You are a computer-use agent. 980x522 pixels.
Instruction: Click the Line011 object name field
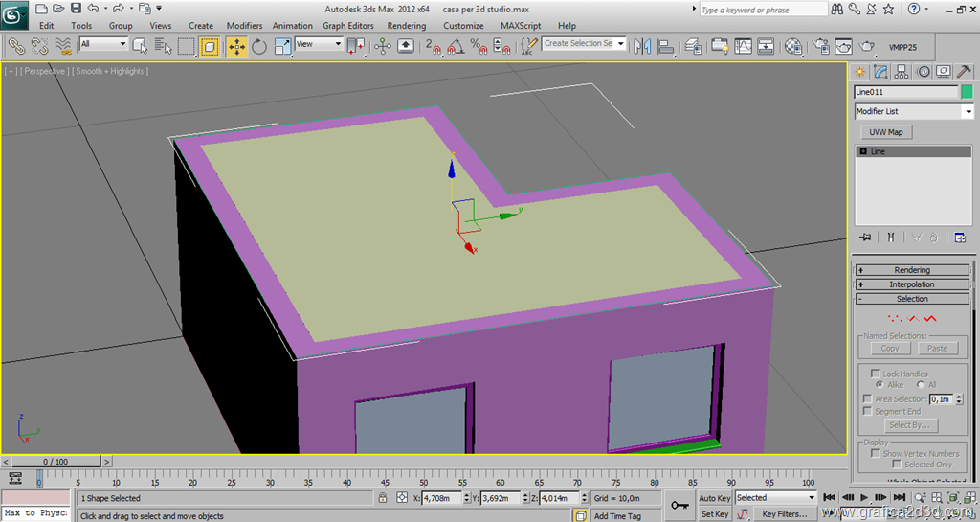point(905,92)
